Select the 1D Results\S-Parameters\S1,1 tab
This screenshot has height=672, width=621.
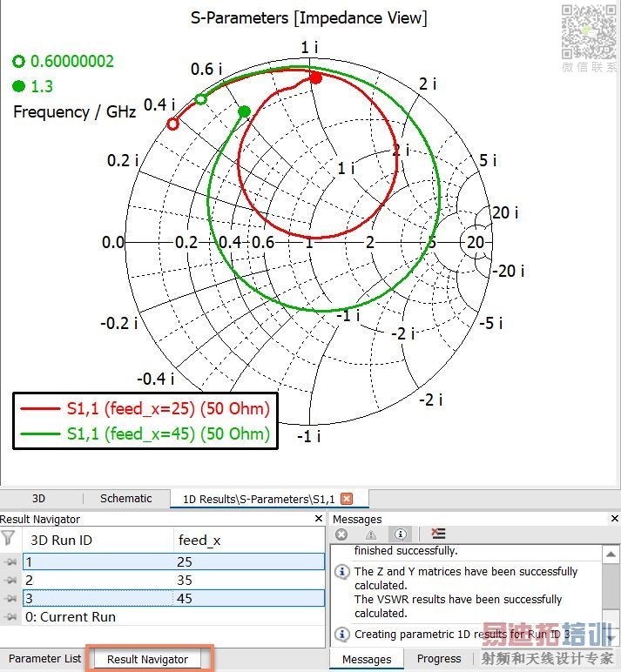point(259,500)
